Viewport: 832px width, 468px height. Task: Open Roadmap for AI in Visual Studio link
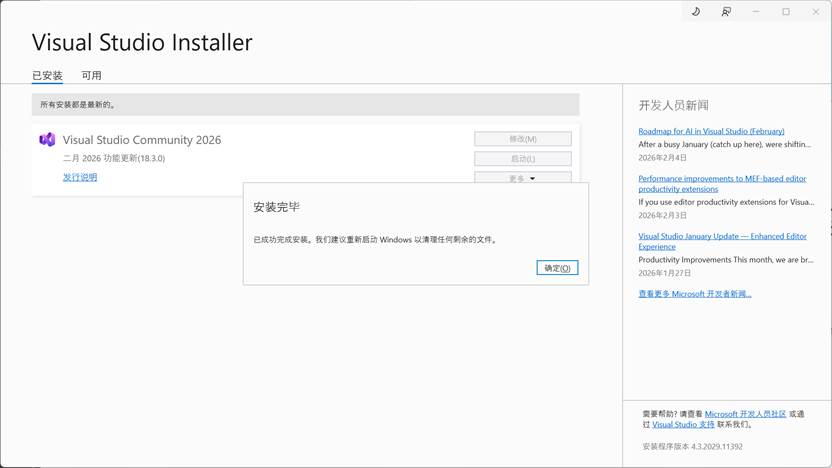[x=711, y=131]
